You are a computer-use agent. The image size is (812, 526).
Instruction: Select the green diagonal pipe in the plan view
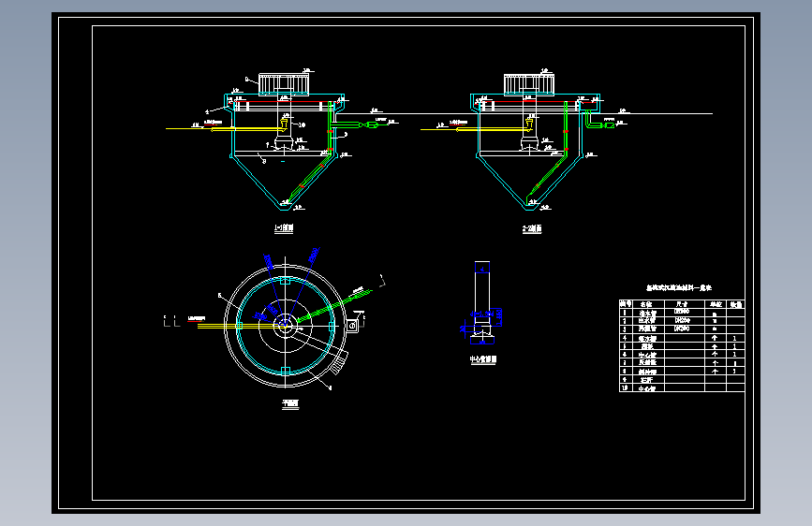pos(334,305)
